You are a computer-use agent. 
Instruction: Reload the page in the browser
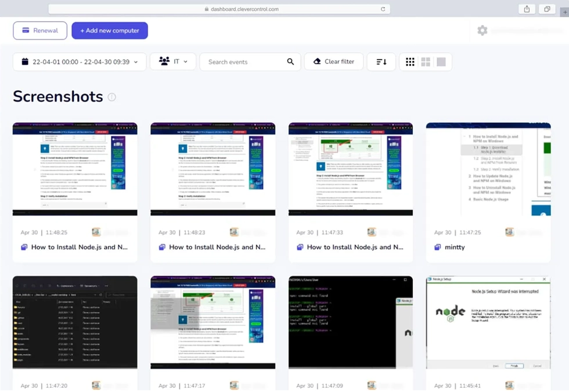pos(383,9)
